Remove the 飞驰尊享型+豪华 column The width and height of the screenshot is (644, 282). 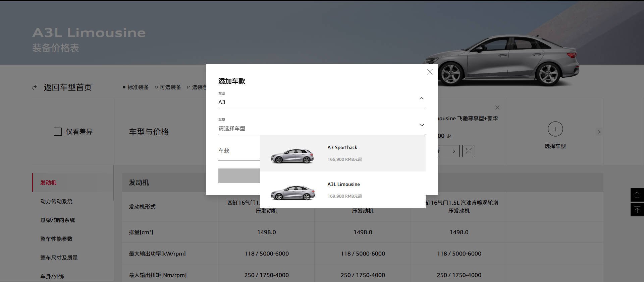(x=497, y=108)
